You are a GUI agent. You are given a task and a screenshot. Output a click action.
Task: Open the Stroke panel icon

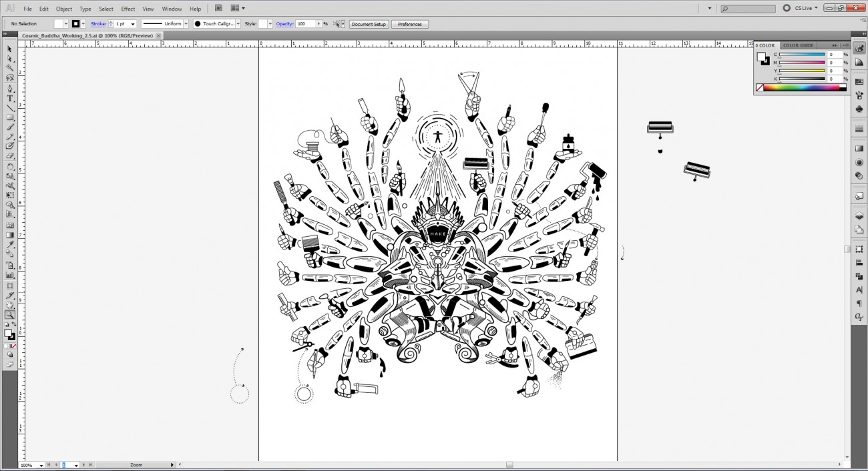[859, 129]
